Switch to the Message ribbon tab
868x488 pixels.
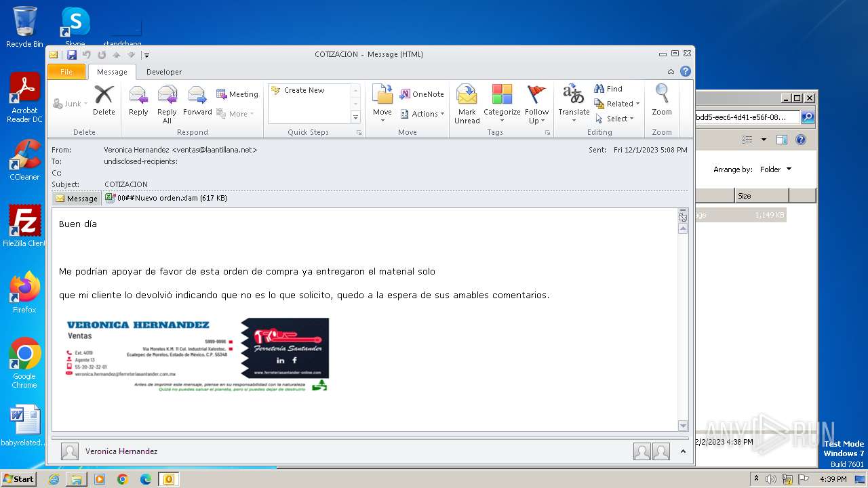[x=112, y=72]
